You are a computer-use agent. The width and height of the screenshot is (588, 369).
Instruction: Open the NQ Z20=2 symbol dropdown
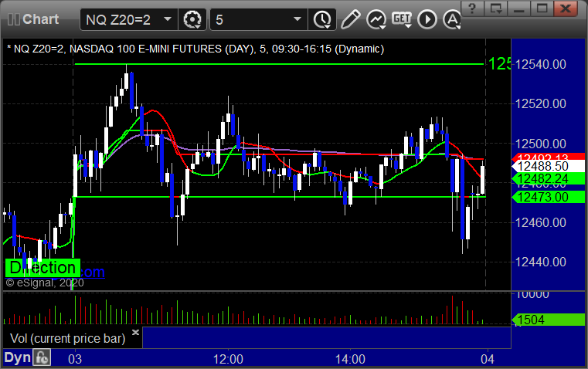128,19
